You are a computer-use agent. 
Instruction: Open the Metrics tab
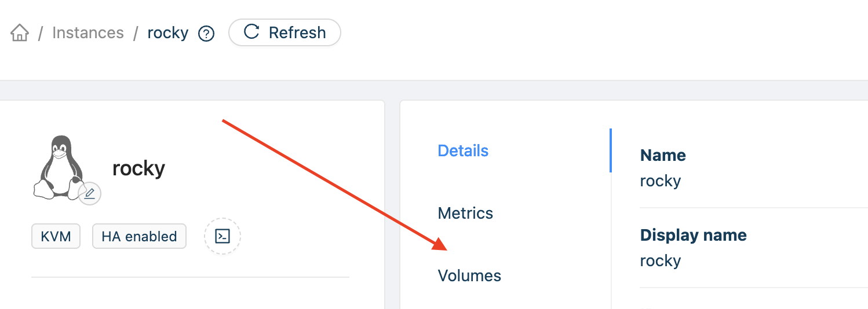coord(465,213)
